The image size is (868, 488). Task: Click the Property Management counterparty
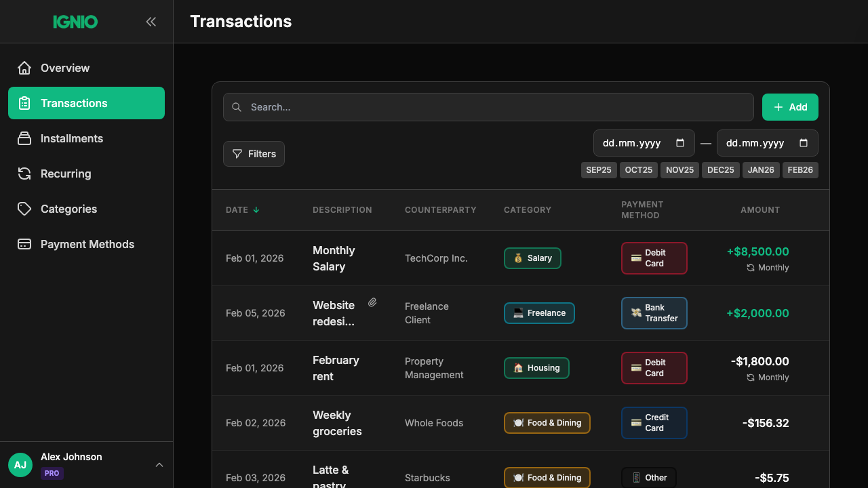coord(434,368)
